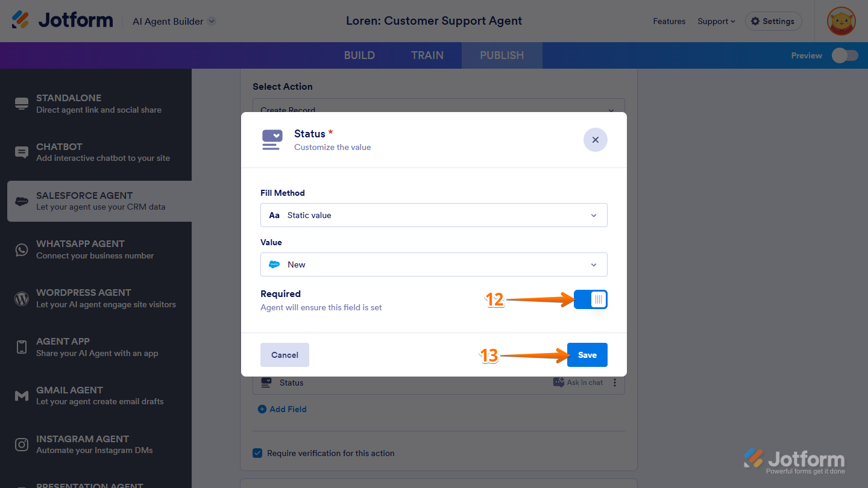Switch to the TRAIN tab

[427, 55]
